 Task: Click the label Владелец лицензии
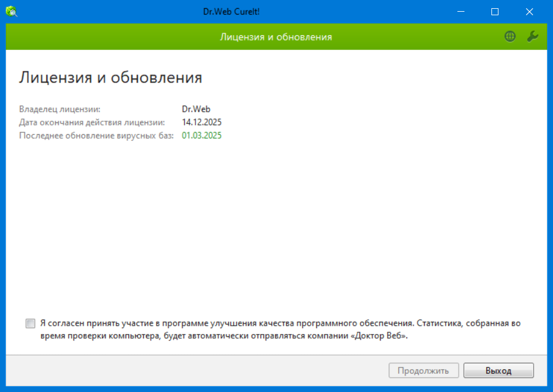coord(60,110)
